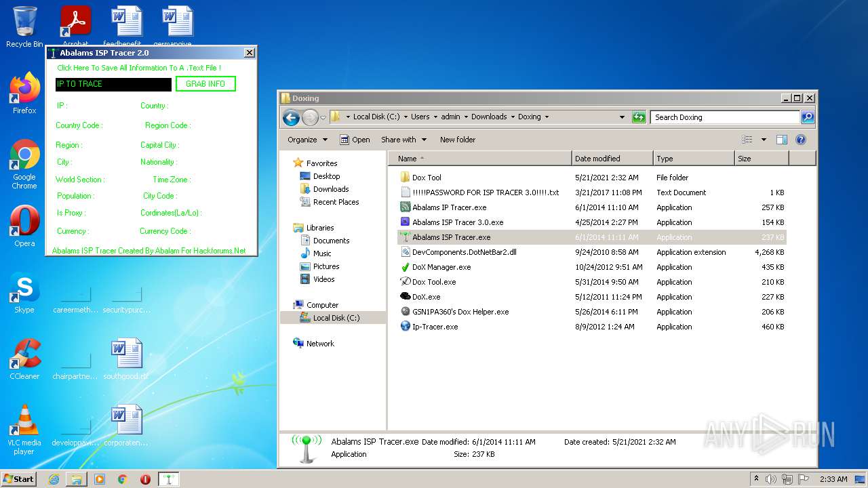Select the corporate Word document icon near taskbar
This screenshot has height=488, width=868.
click(x=126, y=426)
